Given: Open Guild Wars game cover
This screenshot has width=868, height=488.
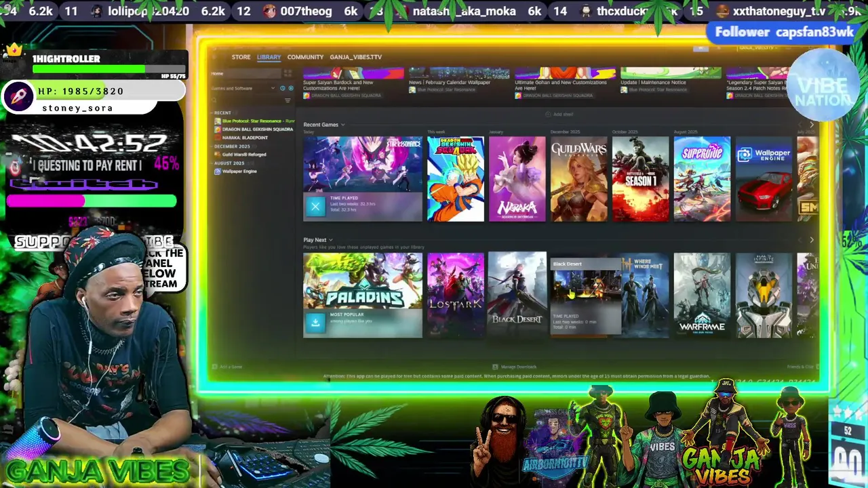Looking at the screenshot, I should pyautogui.click(x=579, y=179).
